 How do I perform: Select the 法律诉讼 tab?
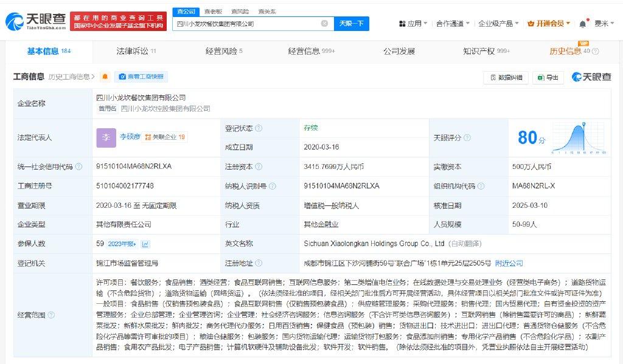[x=136, y=51]
